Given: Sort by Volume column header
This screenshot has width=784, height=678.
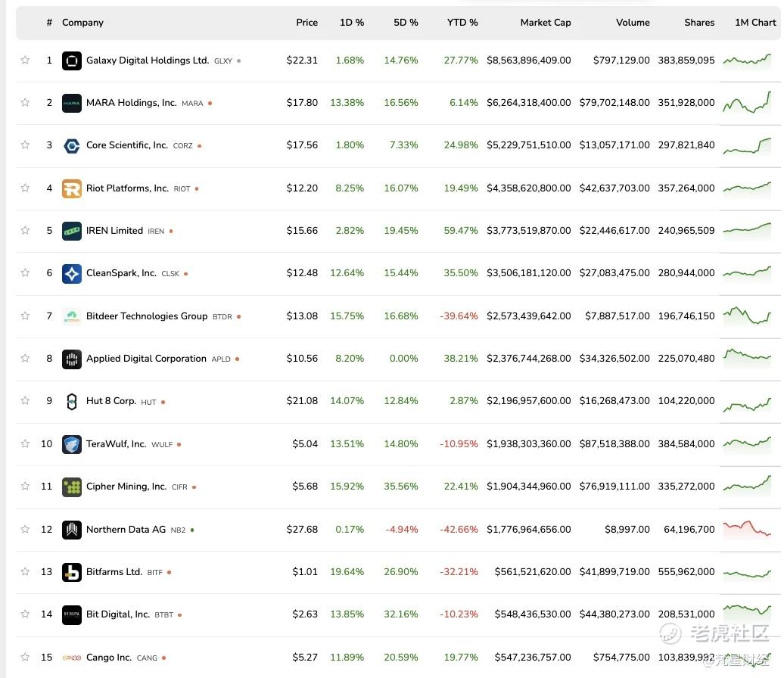Looking at the screenshot, I should [x=633, y=23].
